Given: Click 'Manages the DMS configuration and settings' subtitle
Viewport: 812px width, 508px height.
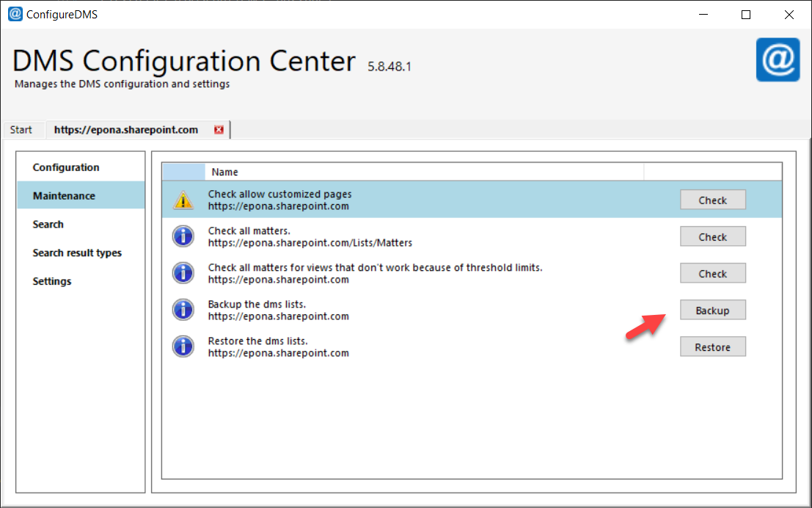Looking at the screenshot, I should point(122,84).
